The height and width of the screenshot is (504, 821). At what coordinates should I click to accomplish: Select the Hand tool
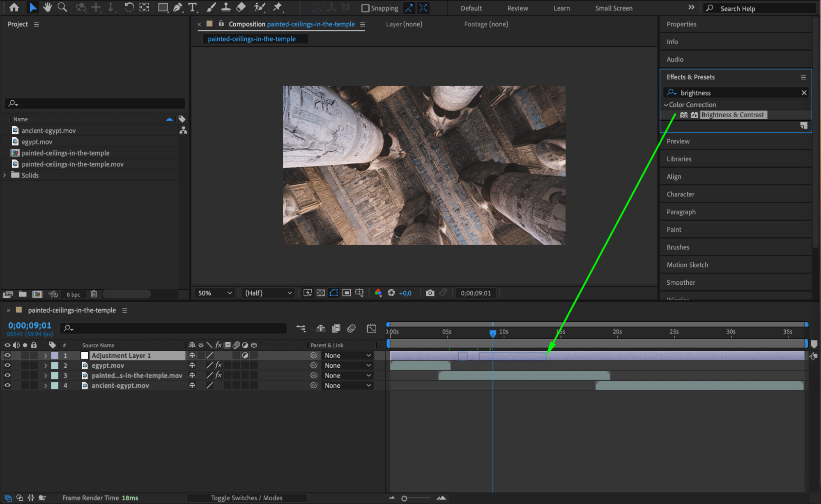coord(48,7)
